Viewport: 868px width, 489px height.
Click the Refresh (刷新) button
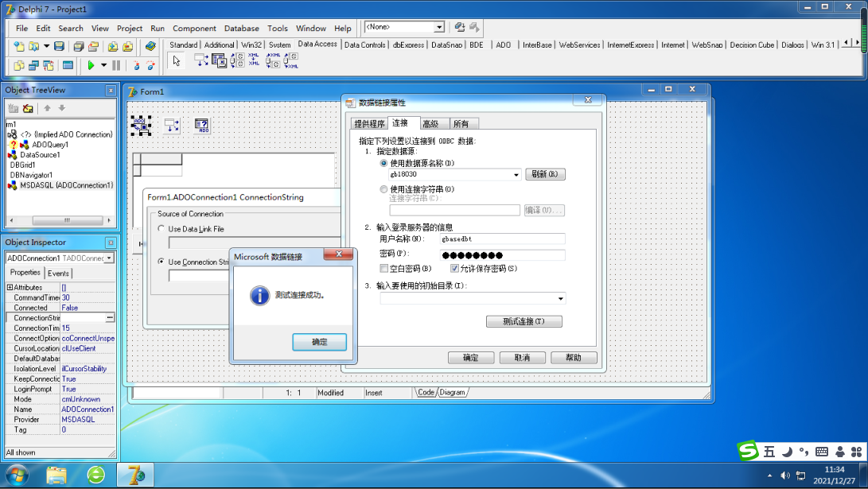[545, 174]
